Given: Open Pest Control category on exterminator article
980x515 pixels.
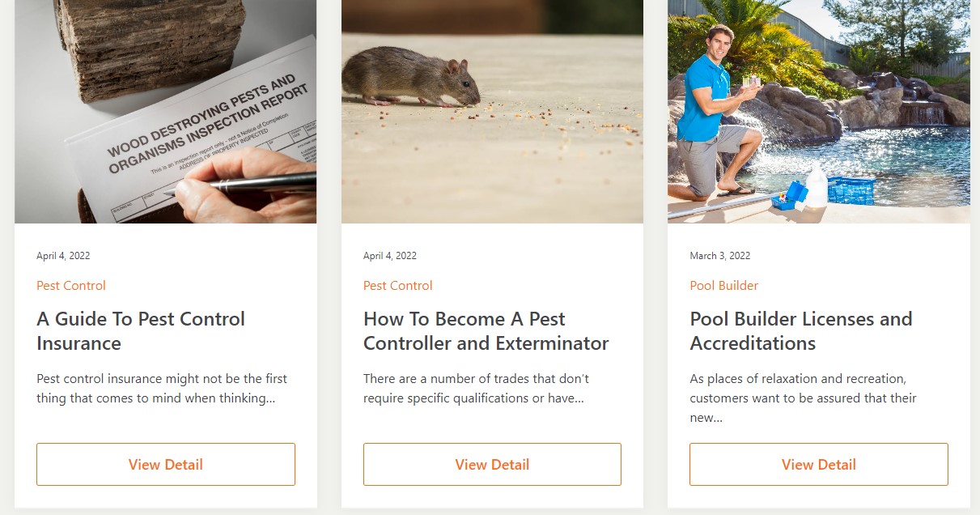Looking at the screenshot, I should [x=398, y=285].
